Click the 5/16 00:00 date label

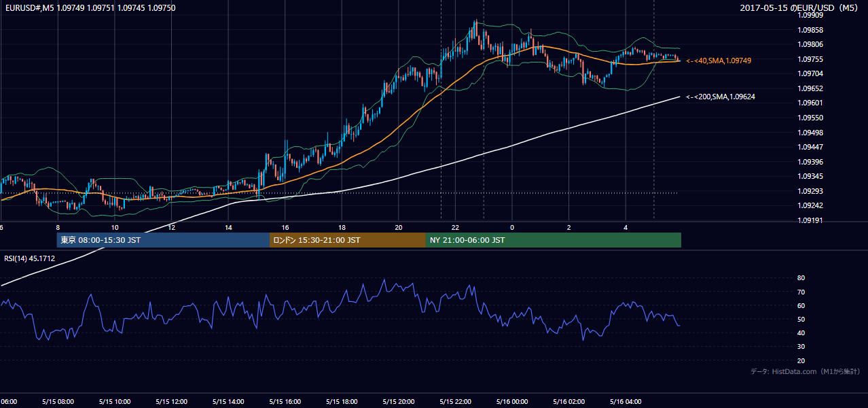pyautogui.click(x=512, y=402)
